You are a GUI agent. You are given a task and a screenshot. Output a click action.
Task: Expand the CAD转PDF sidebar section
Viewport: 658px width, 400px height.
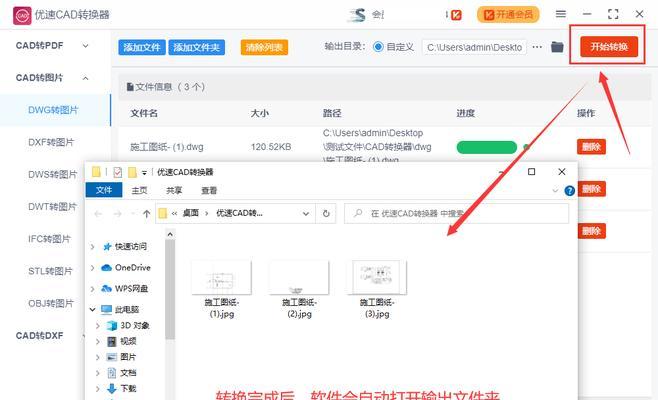pyautogui.click(x=85, y=46)
